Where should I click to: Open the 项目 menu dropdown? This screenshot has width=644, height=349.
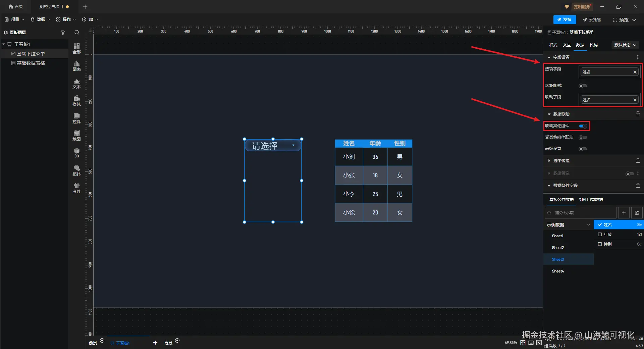(x=14, y=19)
